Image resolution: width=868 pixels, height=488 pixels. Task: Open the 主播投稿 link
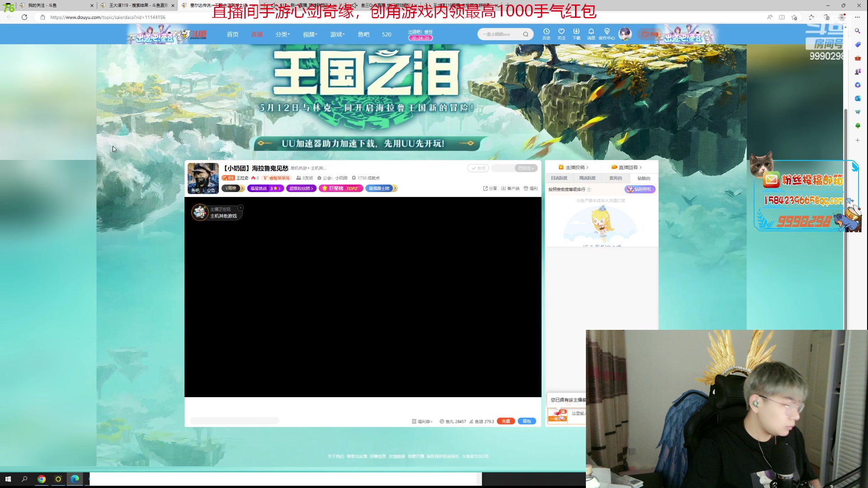pyautogui.click(x=574, y=167)
